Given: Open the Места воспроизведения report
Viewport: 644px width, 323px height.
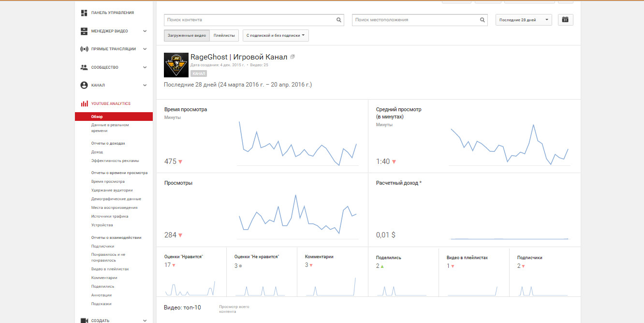Looking at the screenshot, I should pyautogui.click(x=114, y=207).
